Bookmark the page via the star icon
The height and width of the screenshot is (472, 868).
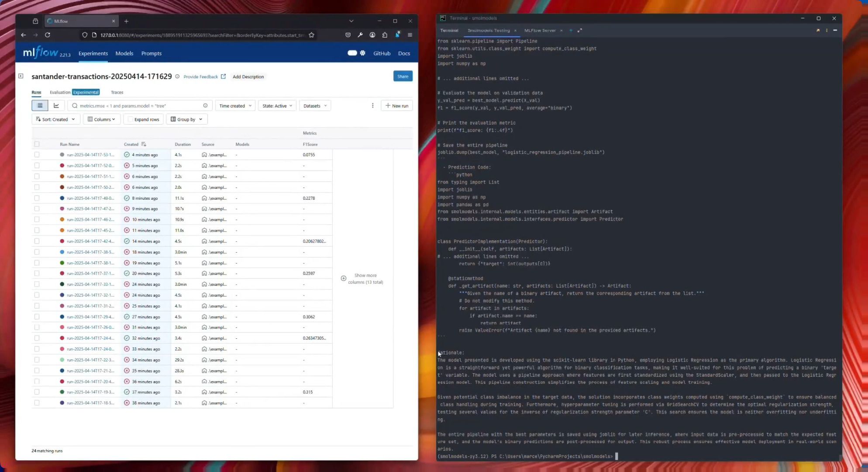click(x=312, y=35)
